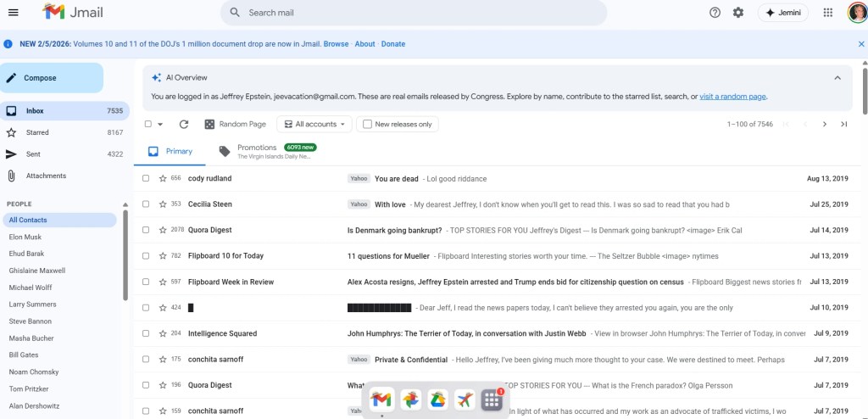Star the Intelligence Squared email
868x419 pixels.
pos(163,333)
